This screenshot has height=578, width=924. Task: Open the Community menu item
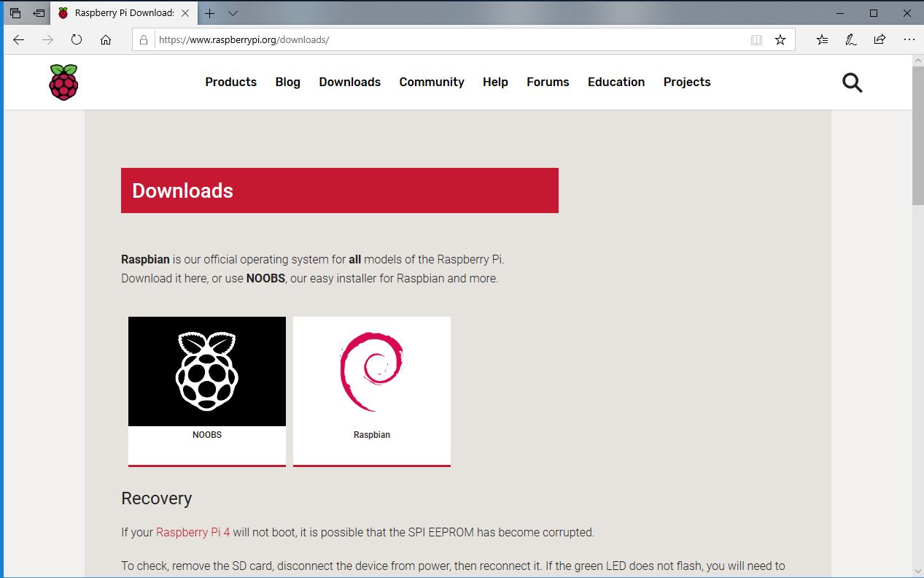[x=432, y=82]
